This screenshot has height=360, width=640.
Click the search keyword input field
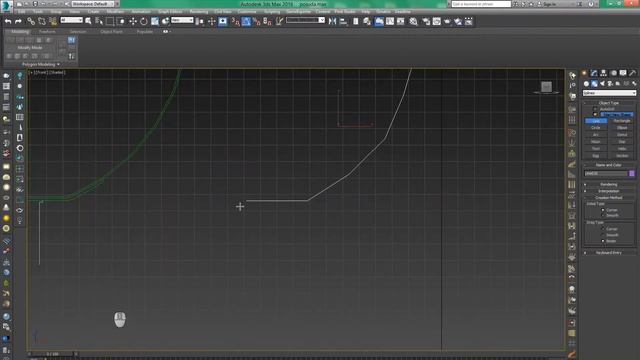coord(481,4)
